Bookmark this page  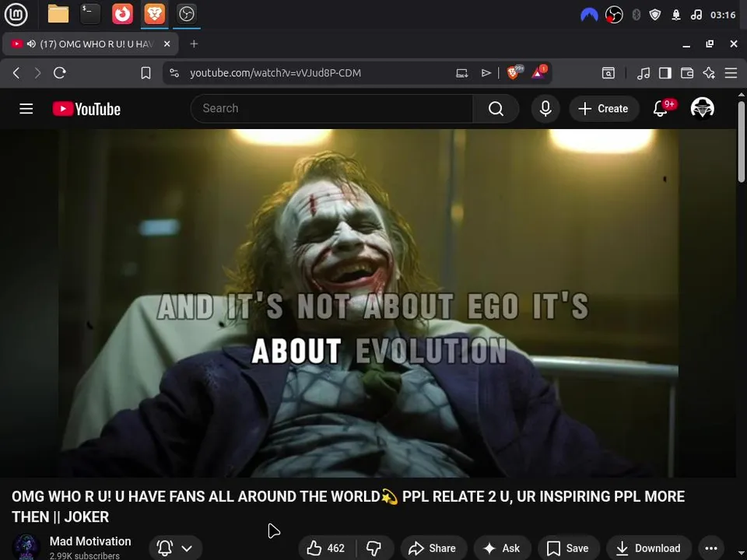(x=146, y=73)
